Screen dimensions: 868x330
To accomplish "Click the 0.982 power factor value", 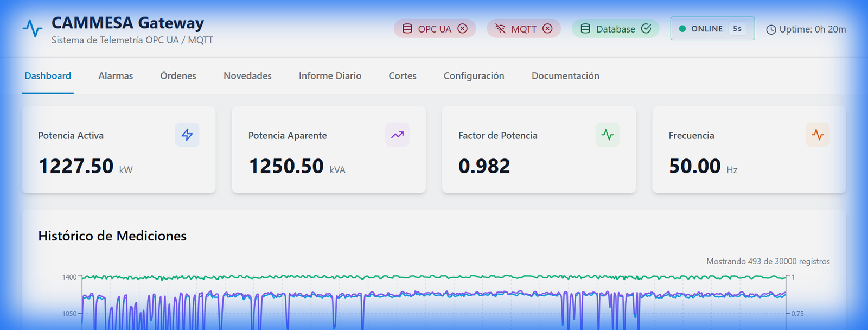I will pos(484,166).
